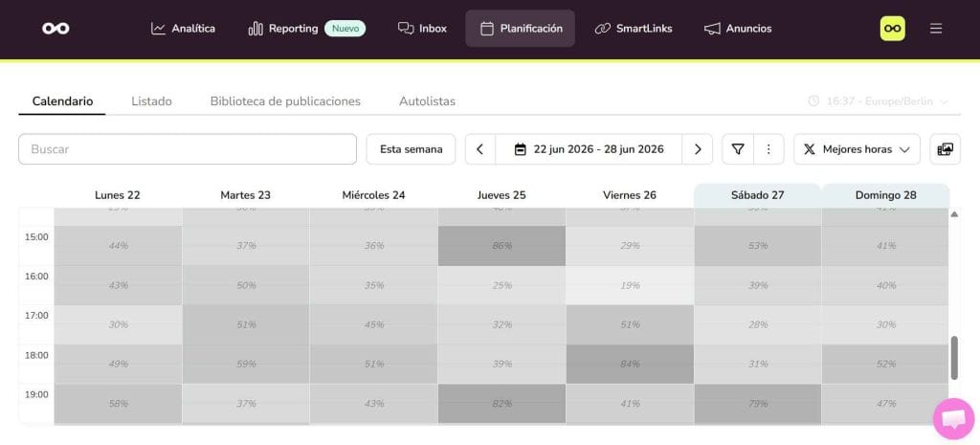Click the 44% slot Lunes at 15:00
This screenshot has height=445, width=980.
[118, 246]
